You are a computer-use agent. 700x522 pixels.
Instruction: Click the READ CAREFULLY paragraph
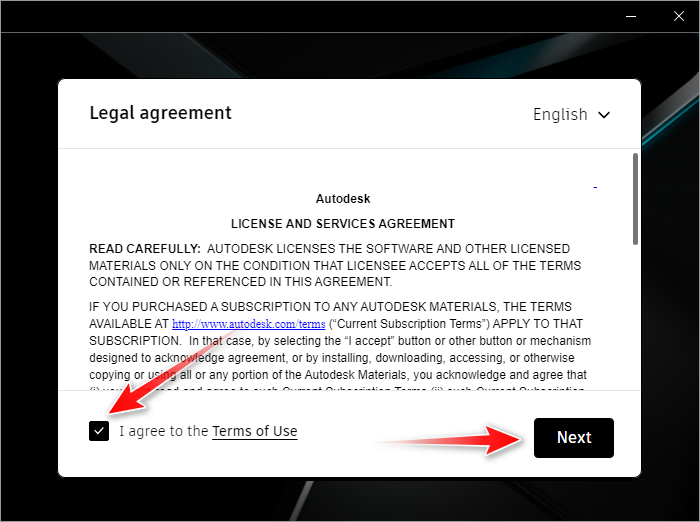[x=335, y=265]
